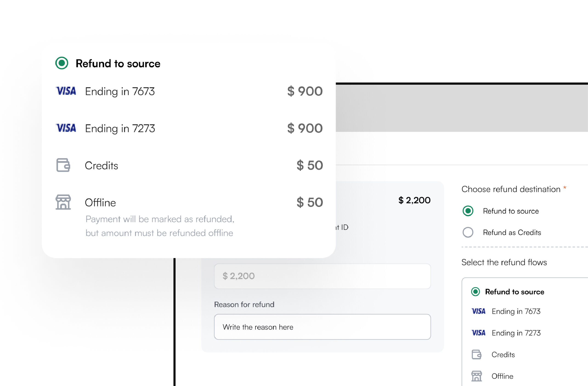Click the Write the reason here field
This screenshot has height=386, width=588.
pyautogui.click(x=322, y=327)
